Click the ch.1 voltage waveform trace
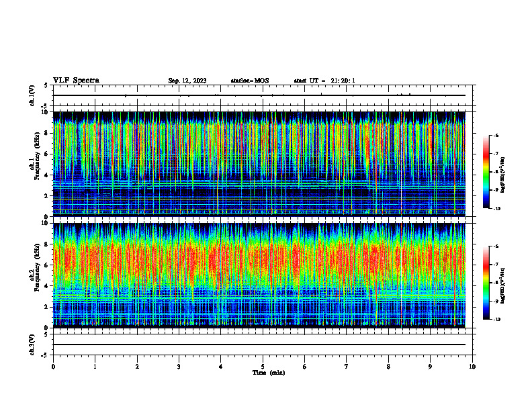Screen dimensions: 532x411 [259, 95]
